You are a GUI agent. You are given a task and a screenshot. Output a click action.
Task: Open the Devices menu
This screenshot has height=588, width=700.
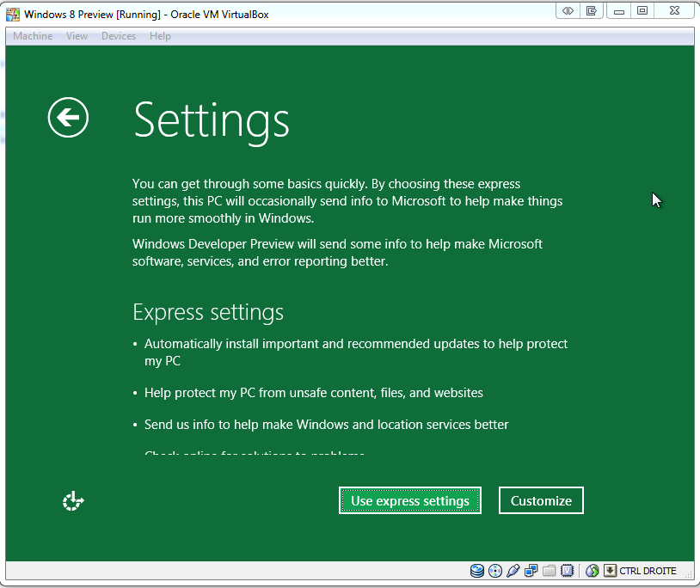(119, 36)
